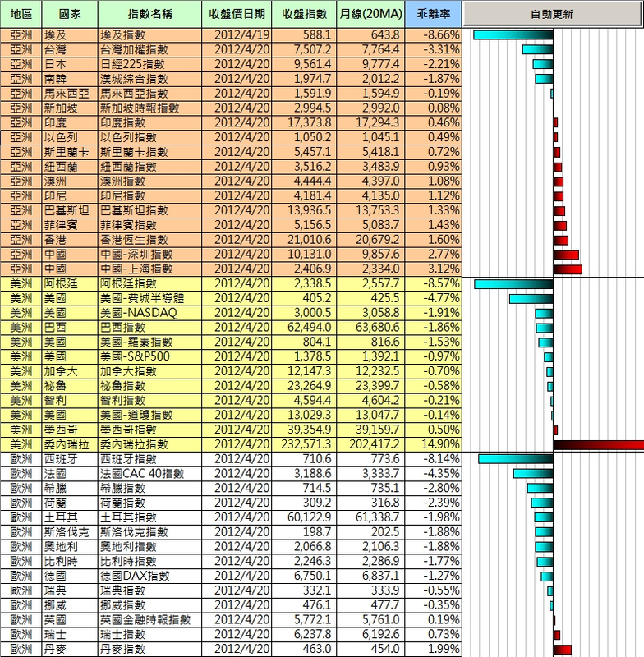The width and height of the screenshot is (644, 657).
Task: Click the 比利時指數 cell
Action: (x=149, y=561)
